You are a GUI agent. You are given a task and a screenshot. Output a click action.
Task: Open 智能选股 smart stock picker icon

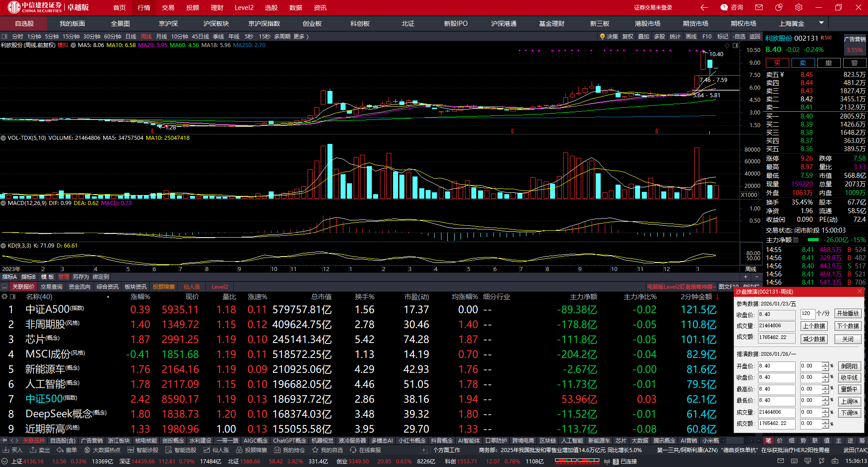coord(169,450)
